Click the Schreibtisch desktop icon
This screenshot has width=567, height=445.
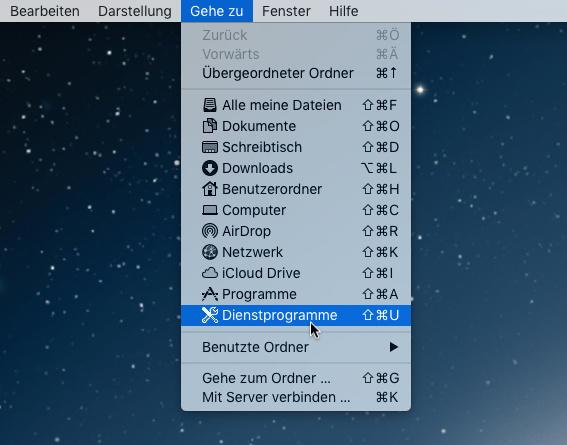210,147
